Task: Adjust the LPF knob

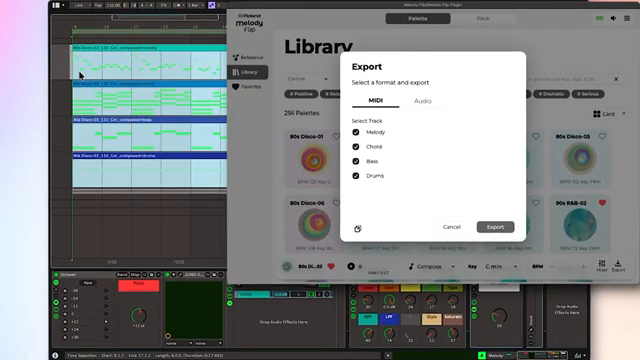Action: tap(389, 333)
